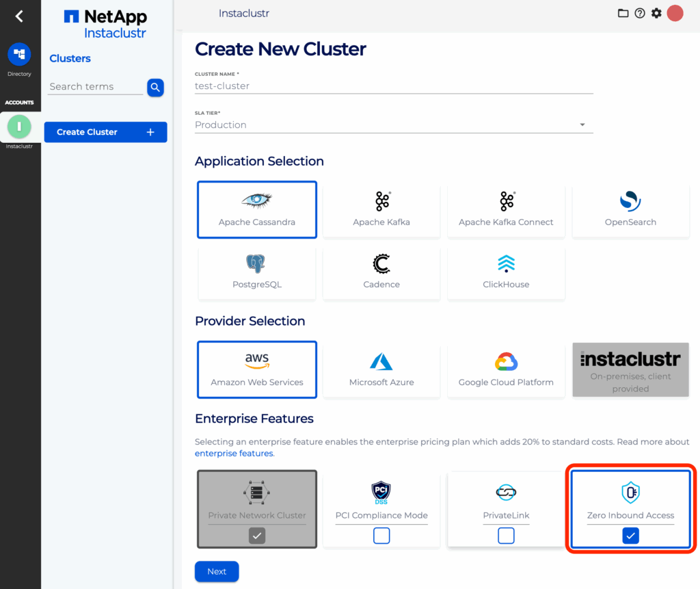Open the Directory panel in the sidebar

20,54
